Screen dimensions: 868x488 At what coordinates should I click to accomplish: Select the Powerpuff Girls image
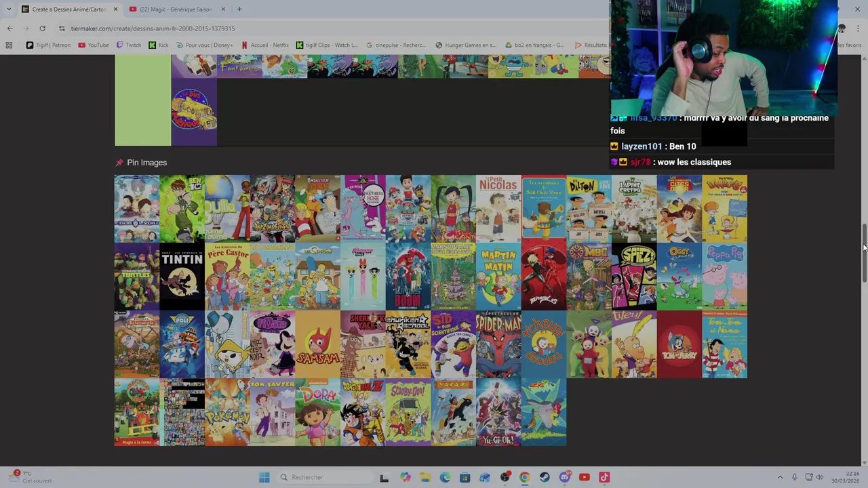click(363, 277)
